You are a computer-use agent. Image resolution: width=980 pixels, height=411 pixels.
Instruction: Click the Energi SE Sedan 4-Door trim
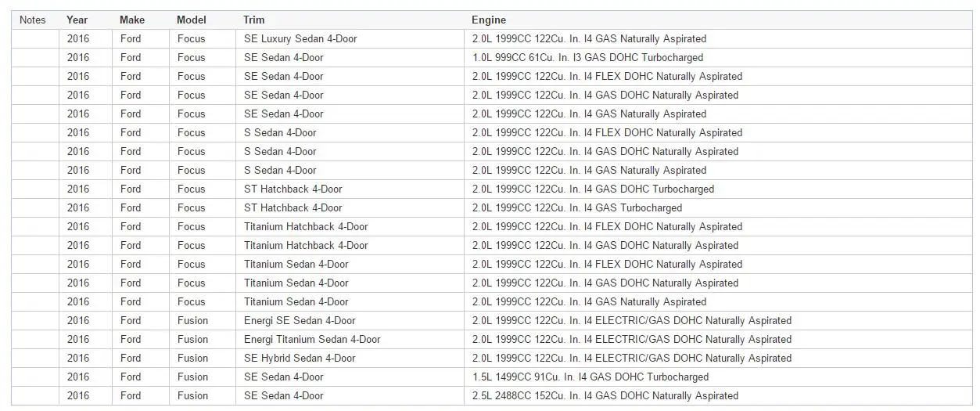(x=300, y=320)
